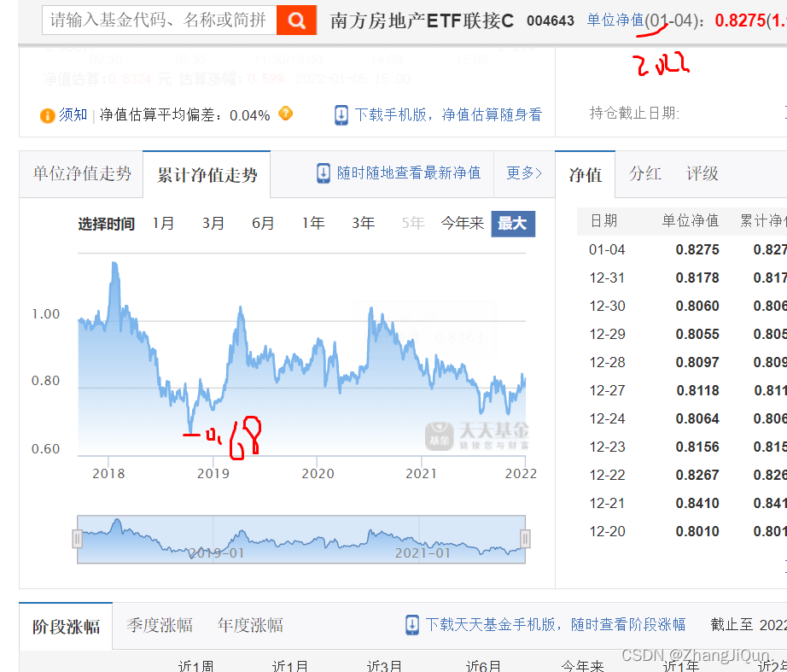The height and width of the screenshot is (672, 787).
Task: Click net value 0.8064 for 12-24
Action: 697,418
